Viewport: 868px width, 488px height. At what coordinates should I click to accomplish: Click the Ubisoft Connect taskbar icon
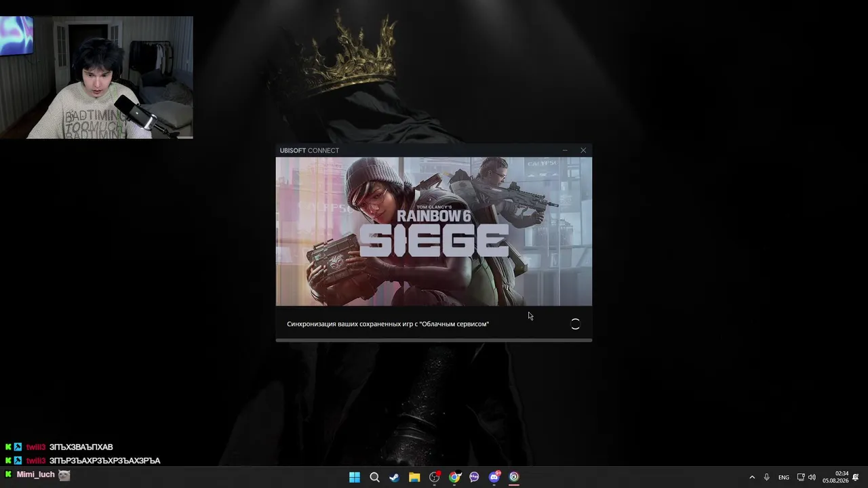click(x=514, y=477)
